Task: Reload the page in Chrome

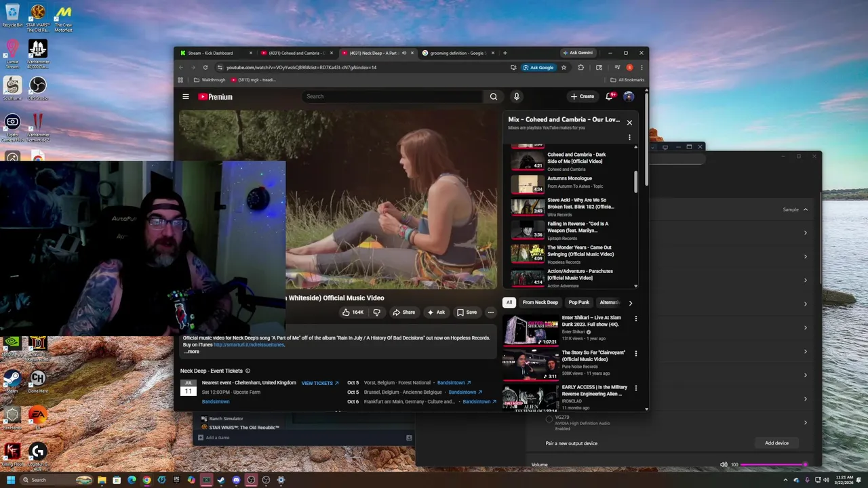Action: click(x=205, y=67)
